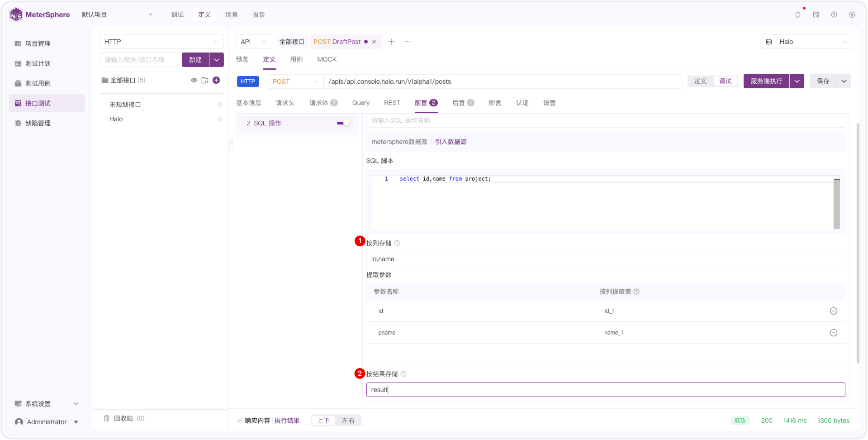868x440 pixels.
Task: Open the help question mark icon
Action: pos(834,14)
